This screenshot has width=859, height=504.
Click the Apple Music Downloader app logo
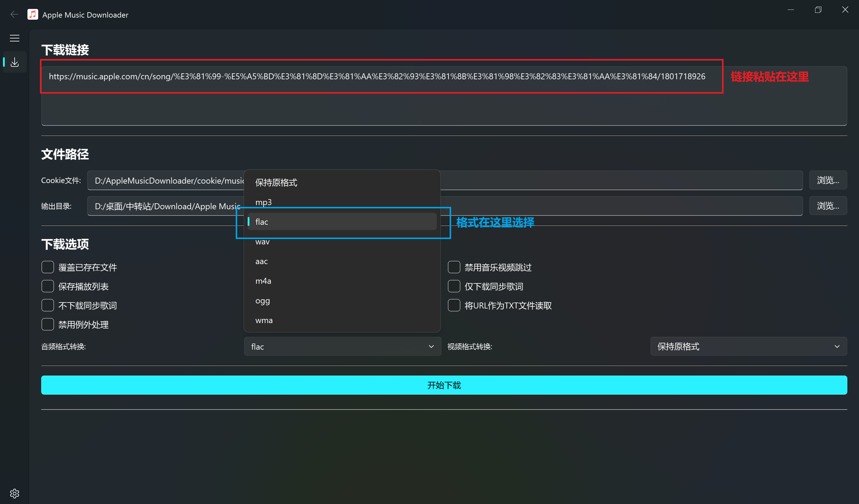[33, 14]
